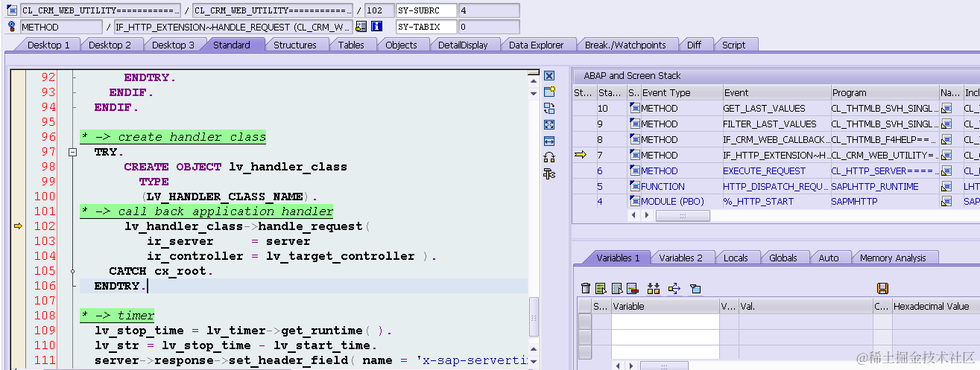Viewport: 980px width, 370px height.
Task: Select the HTTP_DISPATCH_REQU stack entry
Action: [x=775, y=186]
